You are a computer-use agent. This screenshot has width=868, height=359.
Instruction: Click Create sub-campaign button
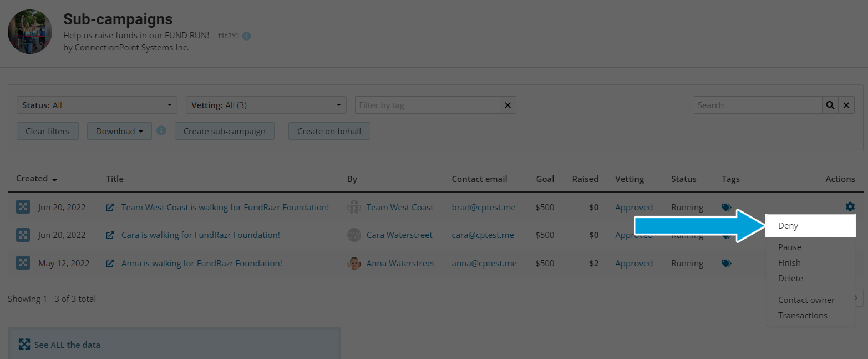[x=225, y=132]
